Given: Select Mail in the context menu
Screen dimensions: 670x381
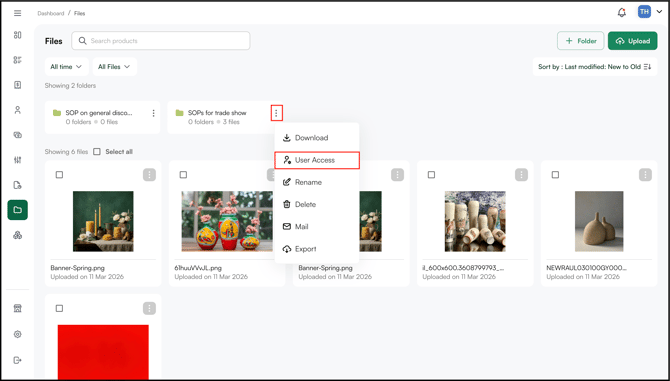Looking at the screenshot, I should click(317, 227).
